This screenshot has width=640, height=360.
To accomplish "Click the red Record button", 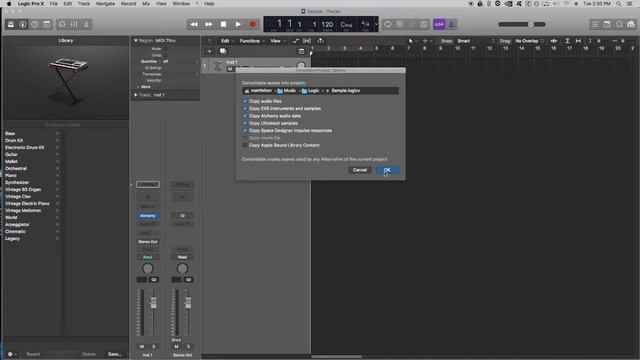I will point(253,24).
